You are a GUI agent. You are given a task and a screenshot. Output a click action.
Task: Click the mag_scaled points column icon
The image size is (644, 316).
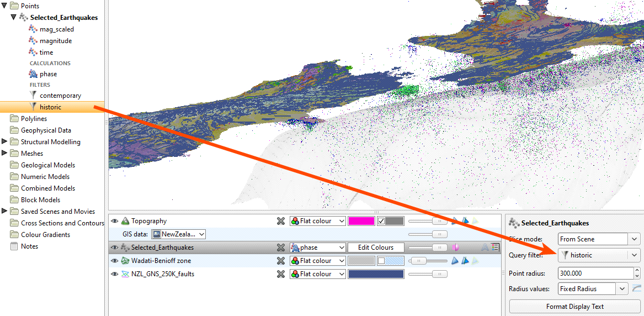pos(33,29)
